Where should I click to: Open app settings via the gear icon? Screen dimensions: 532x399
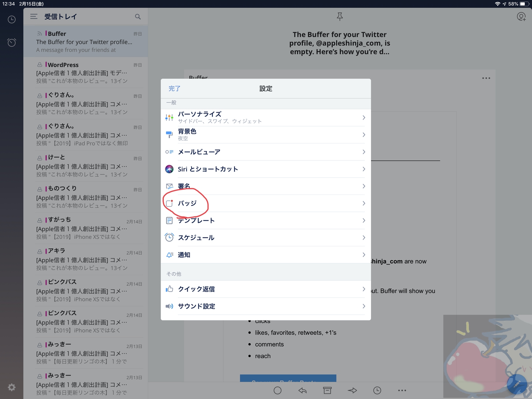click(12, 387)
